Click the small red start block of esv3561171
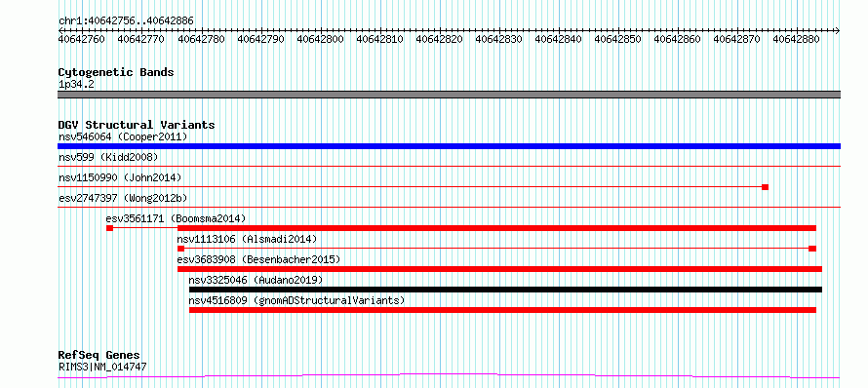 pos(109,228)
